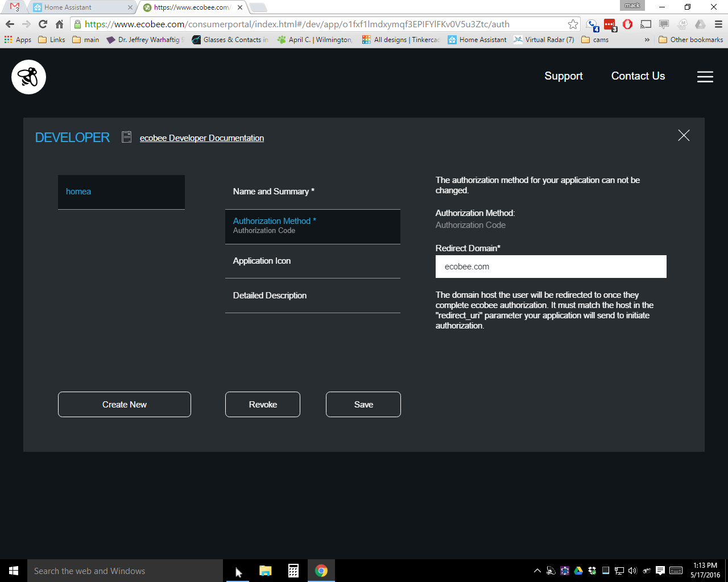This screenshot has width=728, height=582.
Task: Open the phone extension with badge 4
Action: click(593, 24)
